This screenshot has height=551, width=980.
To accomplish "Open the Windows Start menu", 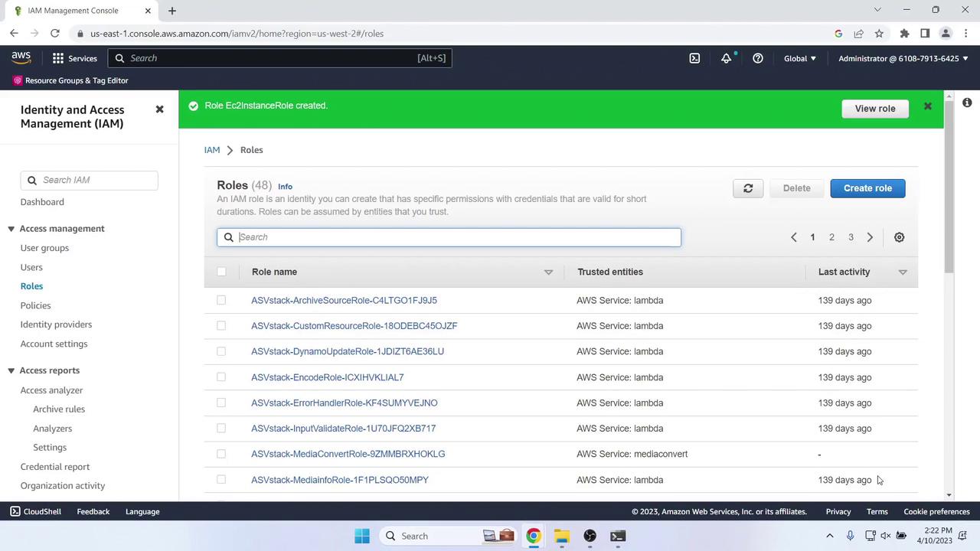I will click(362, 536).
